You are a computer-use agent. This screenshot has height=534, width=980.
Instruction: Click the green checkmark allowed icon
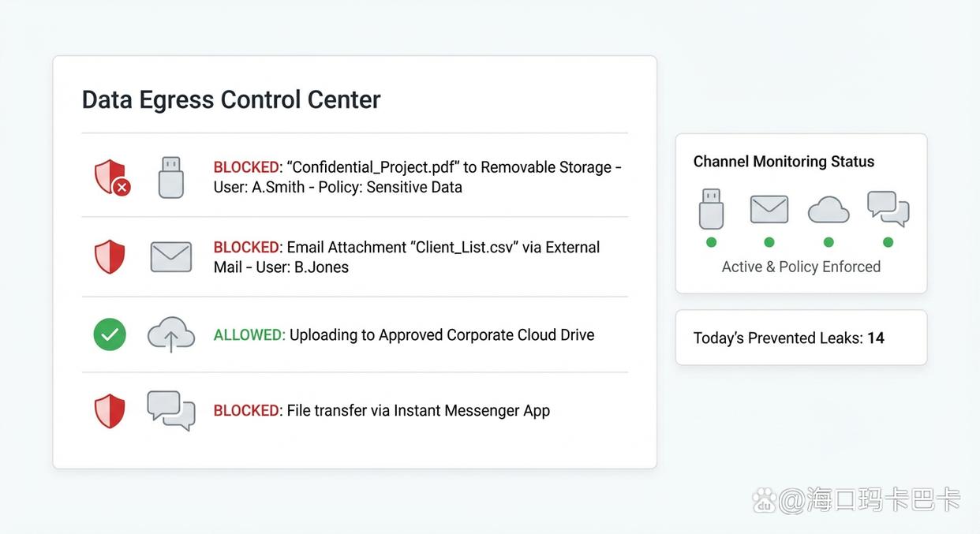click(x=110, y=334)
